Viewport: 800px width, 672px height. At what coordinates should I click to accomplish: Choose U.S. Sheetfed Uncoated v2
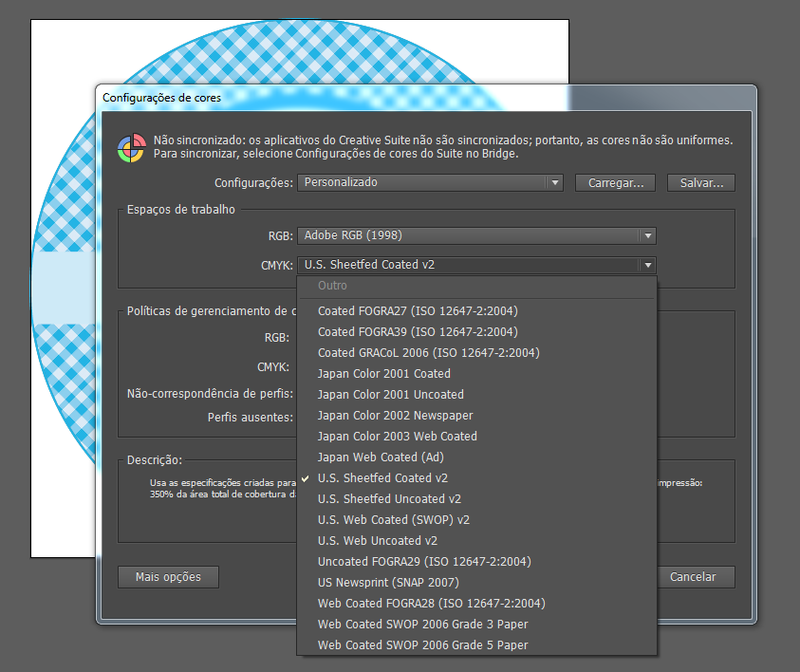tap(476, 499)
